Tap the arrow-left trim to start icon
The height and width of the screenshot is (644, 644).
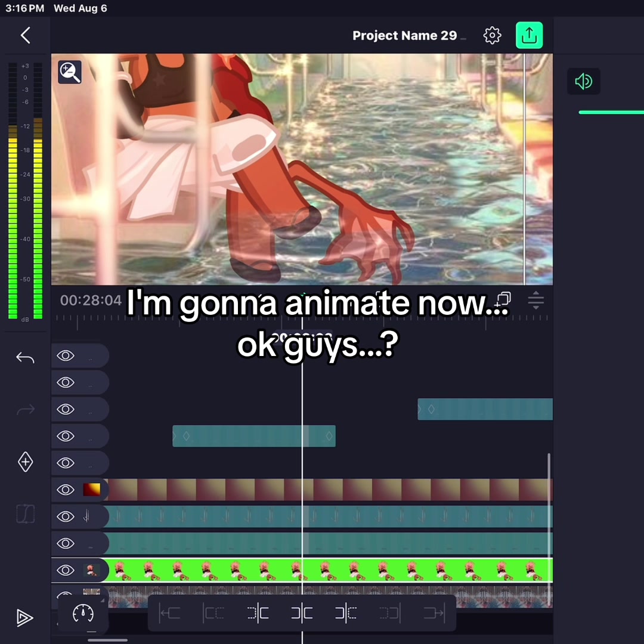point(169,613)
